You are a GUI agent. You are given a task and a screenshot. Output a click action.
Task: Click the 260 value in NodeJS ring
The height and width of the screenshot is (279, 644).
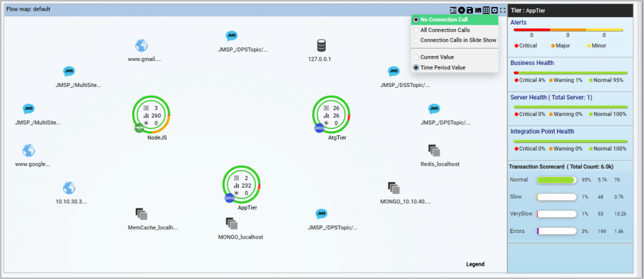pyautogui.click(x=156, y=116)
